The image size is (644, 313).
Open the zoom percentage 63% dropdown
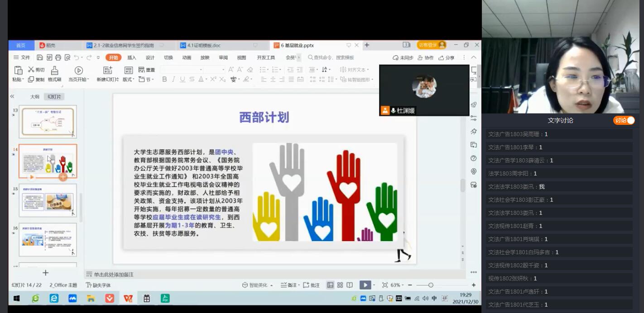point(396,285)
